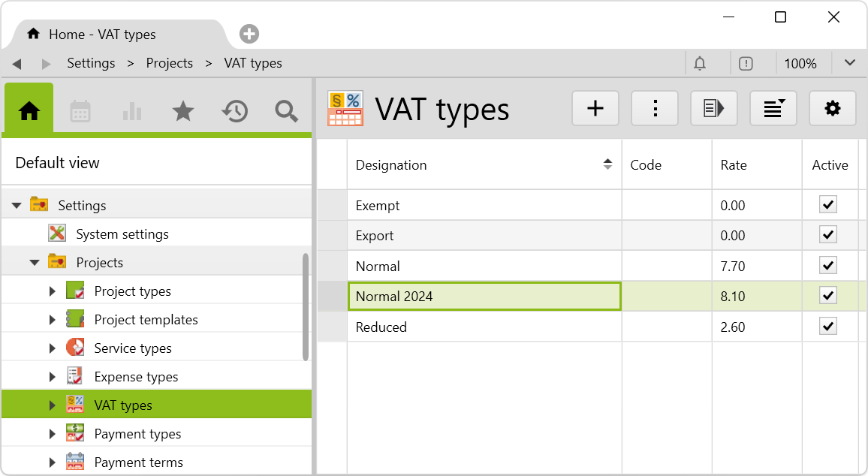Open the list view options dropdown
The image size is (868, 476).
pos(773,109)
